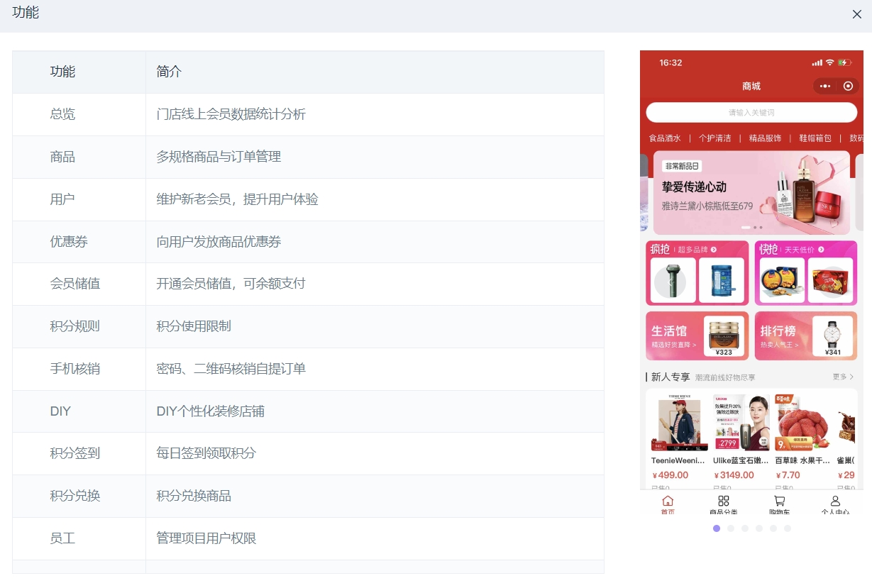
Task: Click the description DIY个性化装修店铺
Action: pos(211,411)
